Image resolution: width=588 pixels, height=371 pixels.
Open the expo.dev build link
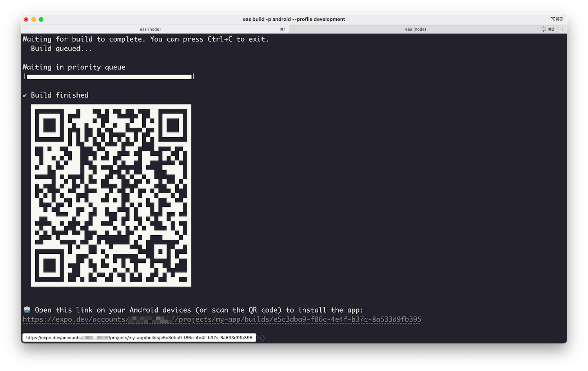[x=222, y=319]
